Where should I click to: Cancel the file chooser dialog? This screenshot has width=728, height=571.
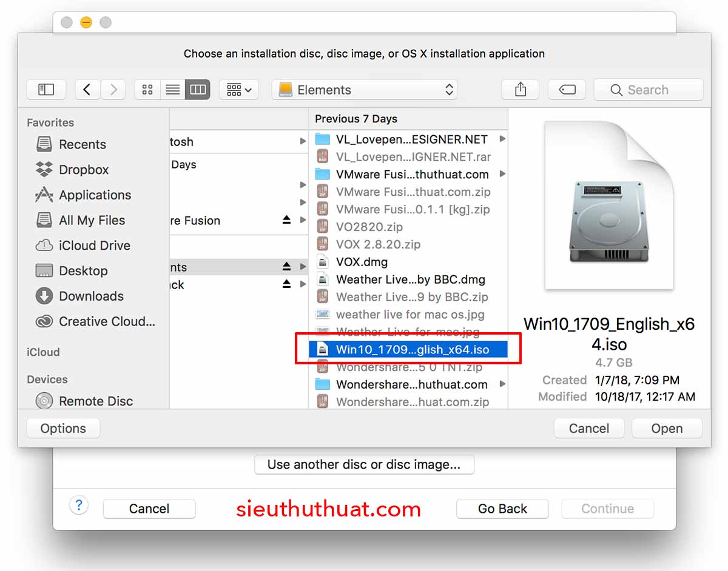(x=589, y=428)
